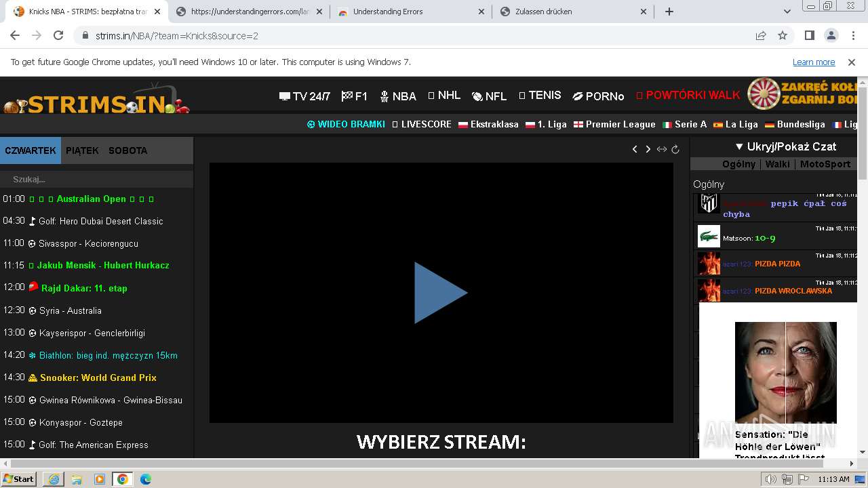Open Konyaspor - Goztepe match

pyautogui.click(x=76, y=422)
